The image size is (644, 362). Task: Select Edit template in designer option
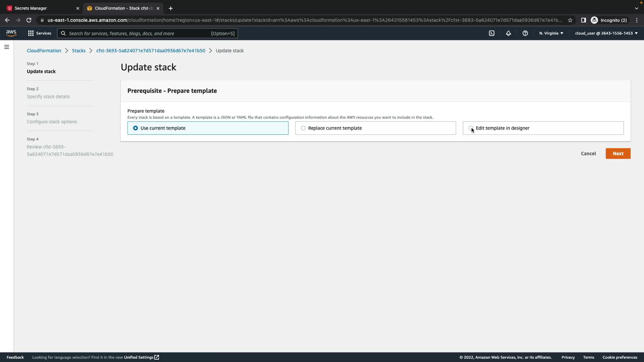471,128
